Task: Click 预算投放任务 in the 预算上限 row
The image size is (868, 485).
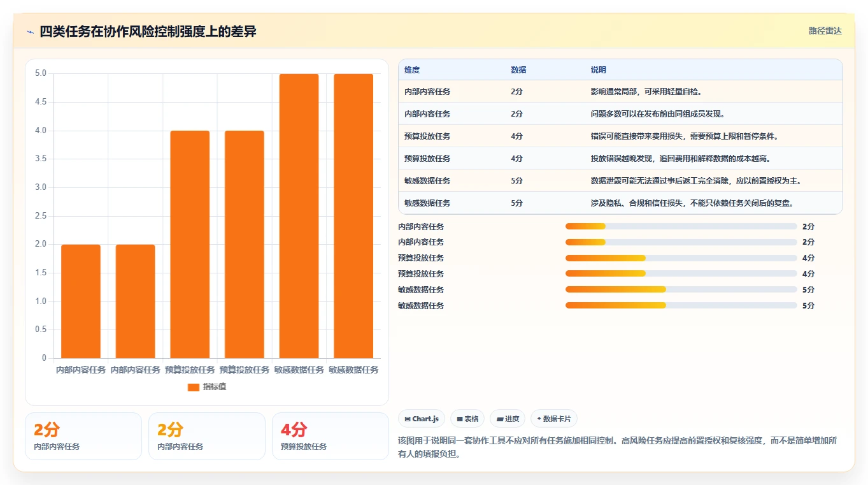Action: [427, 136]
